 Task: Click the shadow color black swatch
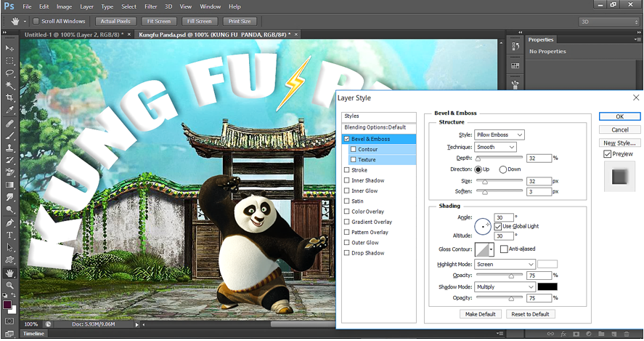(x=547, y=286)
